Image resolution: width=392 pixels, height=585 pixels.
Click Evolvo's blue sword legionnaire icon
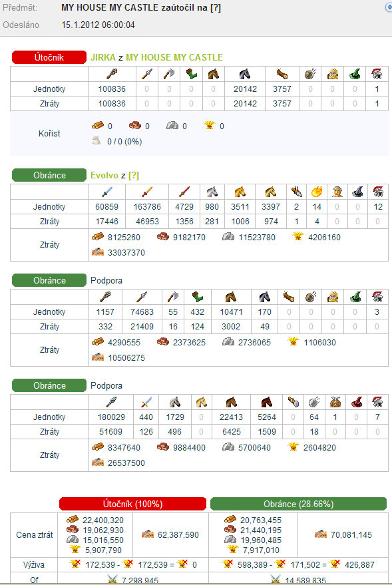pyautogui.click(x=106, y=192)
